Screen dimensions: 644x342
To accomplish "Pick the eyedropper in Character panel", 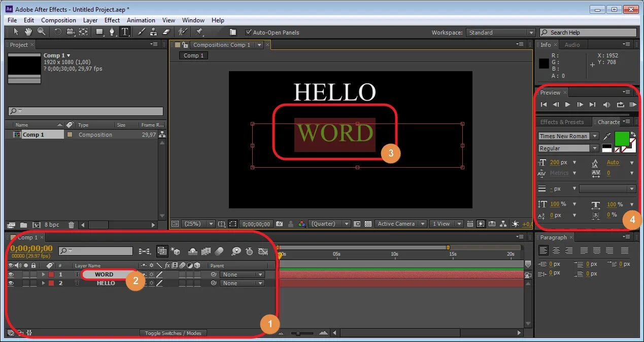I will [607, 136].
